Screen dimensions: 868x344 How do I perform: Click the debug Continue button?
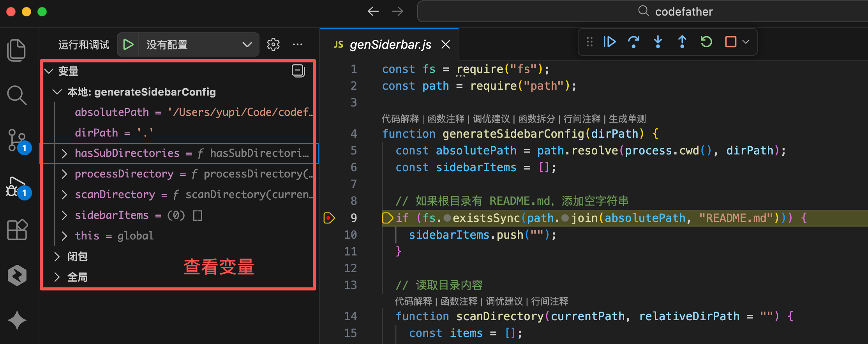coord(609,42)
